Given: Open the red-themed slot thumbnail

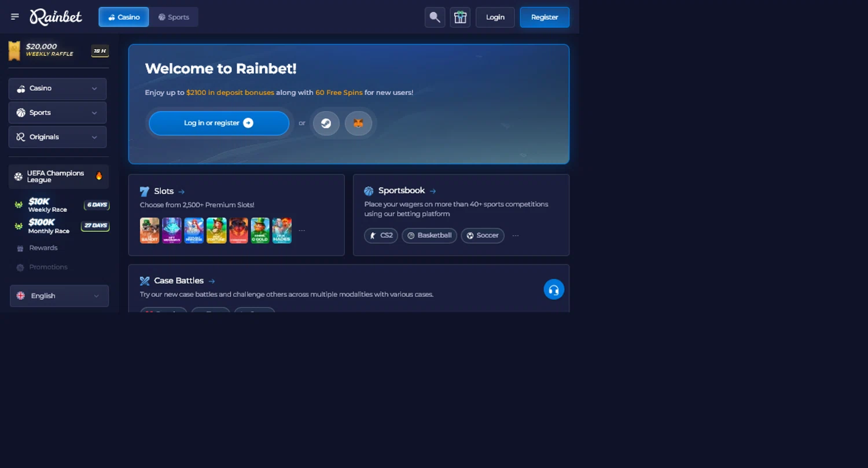Looking at the screenshot, I should click(238, 230).
